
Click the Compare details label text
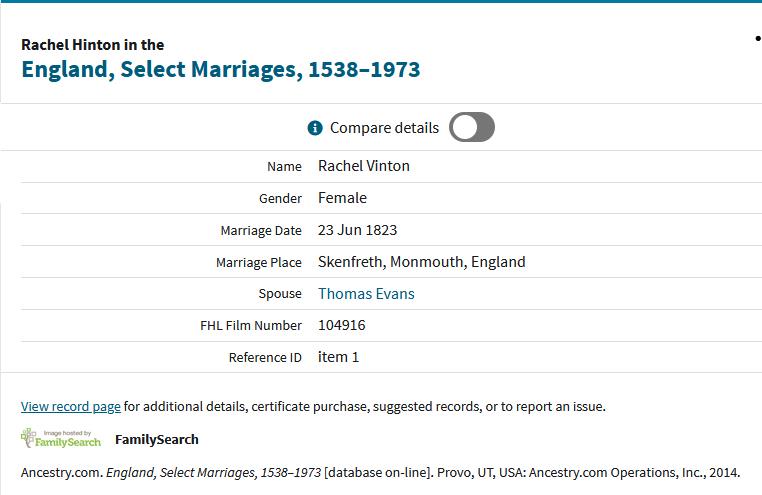(x=384, y=128)
